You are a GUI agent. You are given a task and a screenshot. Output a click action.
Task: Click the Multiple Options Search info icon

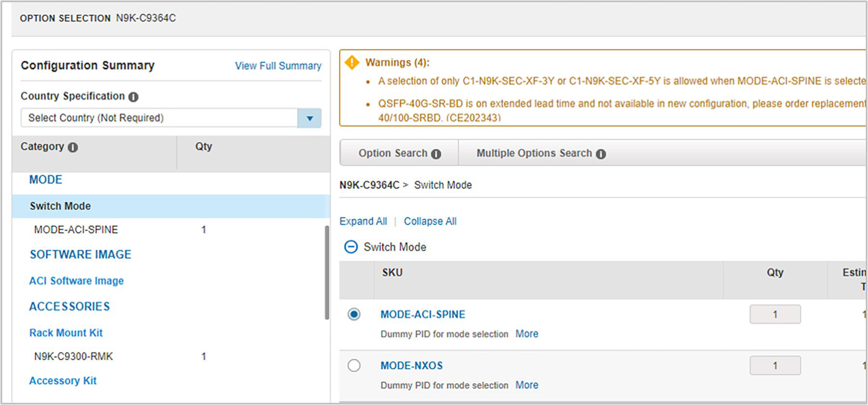click(601, 154)
